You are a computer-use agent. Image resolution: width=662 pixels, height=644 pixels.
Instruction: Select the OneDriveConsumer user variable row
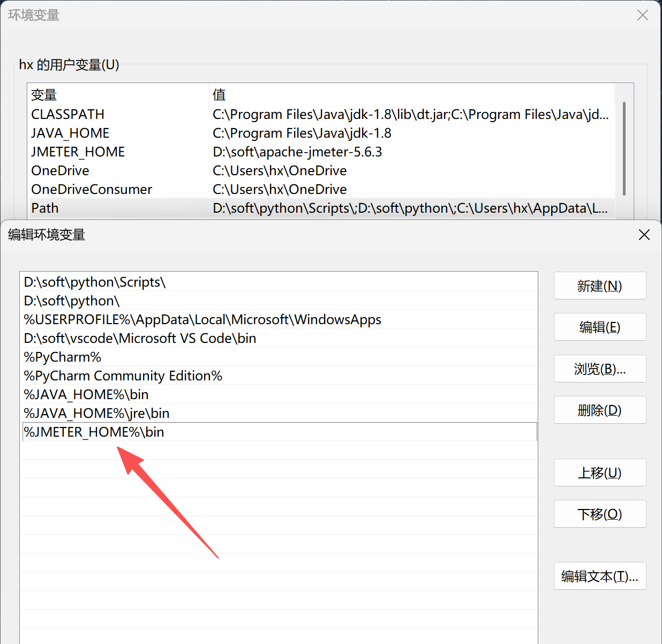point(321,189)
